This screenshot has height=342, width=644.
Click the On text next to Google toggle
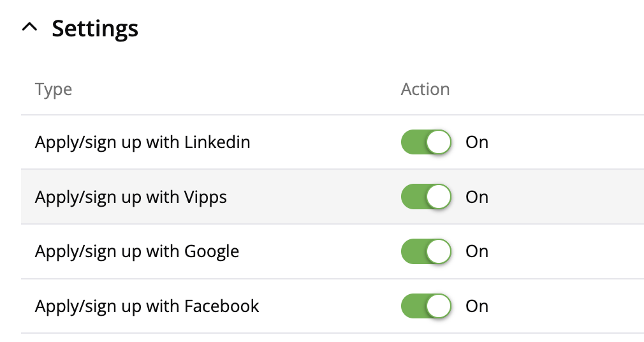(x=477, y=251)
